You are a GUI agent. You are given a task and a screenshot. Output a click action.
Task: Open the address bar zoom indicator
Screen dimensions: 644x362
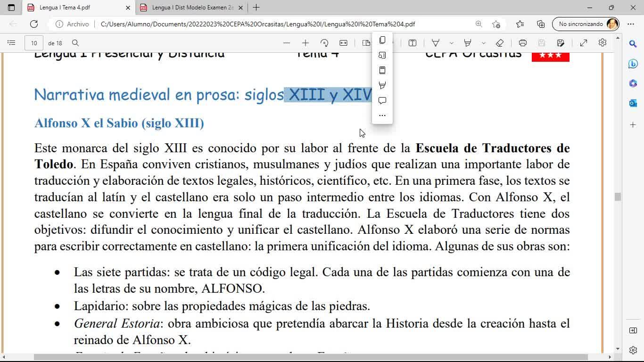(x=479, y=24)
